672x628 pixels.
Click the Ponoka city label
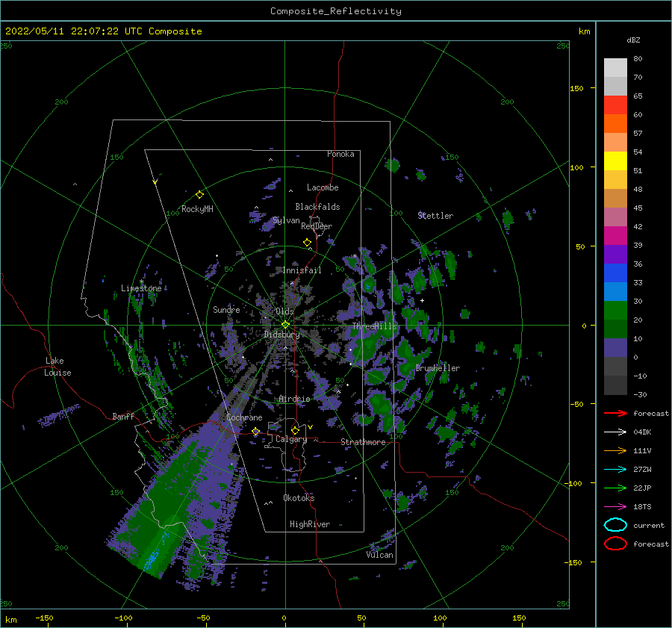(x=340, y=154)
